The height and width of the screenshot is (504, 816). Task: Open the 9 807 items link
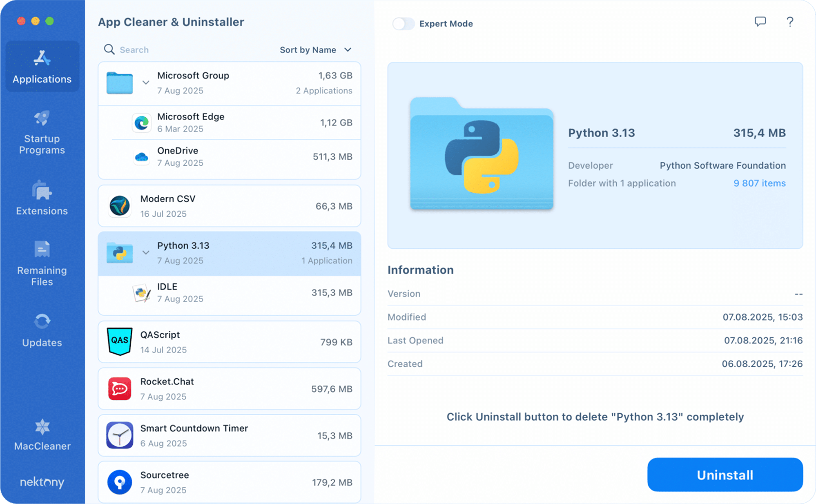[x=760, y=183]
